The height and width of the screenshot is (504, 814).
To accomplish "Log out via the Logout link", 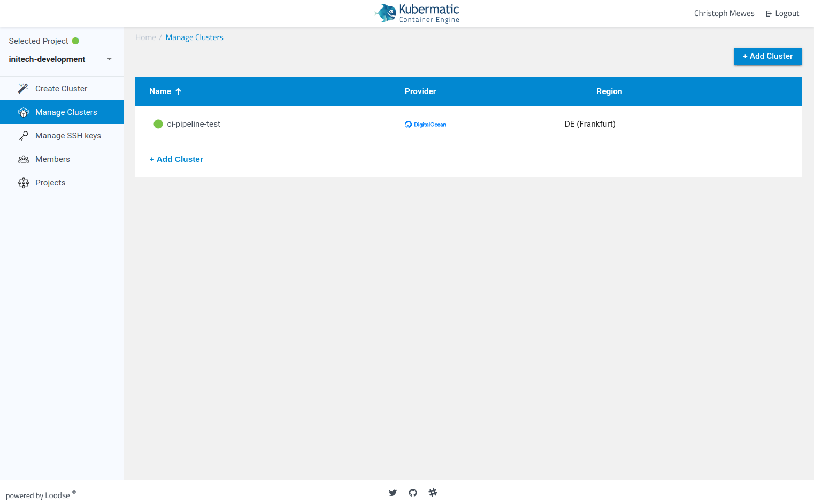I will coord(782,14).
